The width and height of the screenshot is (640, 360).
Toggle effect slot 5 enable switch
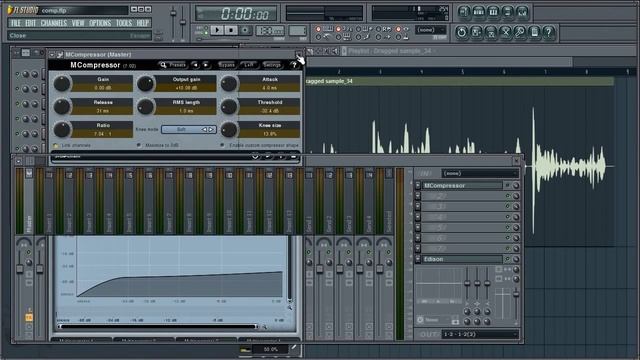point(508,227)
